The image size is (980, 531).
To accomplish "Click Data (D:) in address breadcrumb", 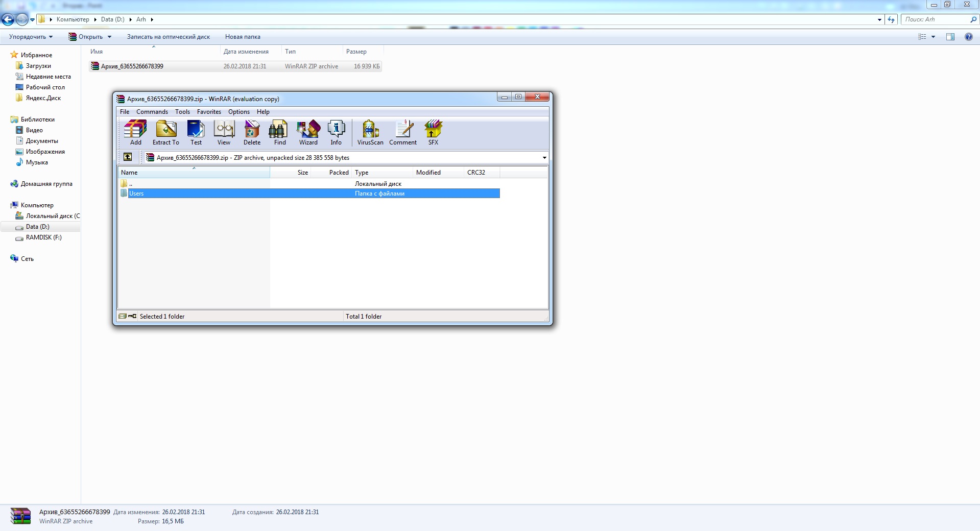I will point(112,19).
